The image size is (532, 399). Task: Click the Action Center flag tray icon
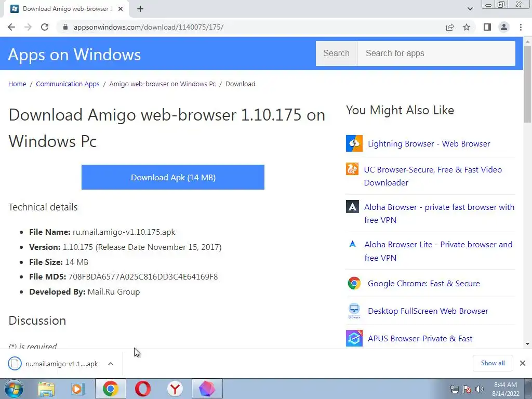click(x=467, y=389)
